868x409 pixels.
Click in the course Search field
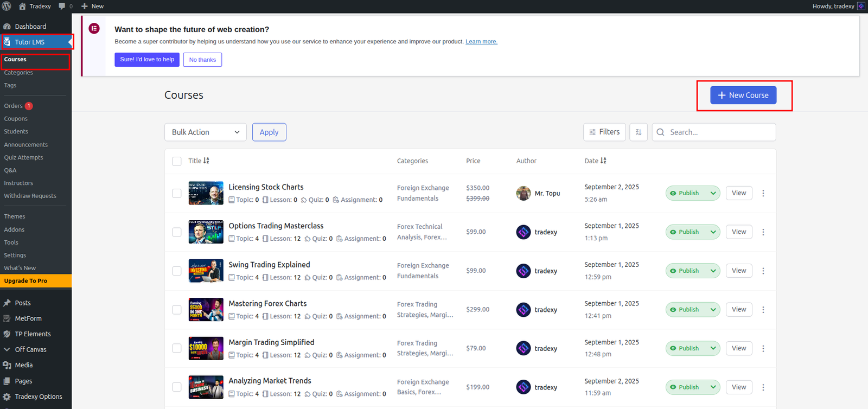point(714,132)
